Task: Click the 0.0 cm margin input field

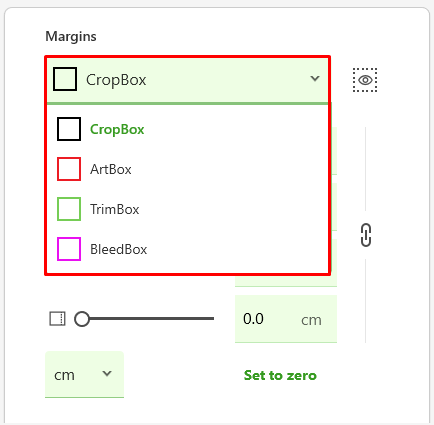Action: 286,319
